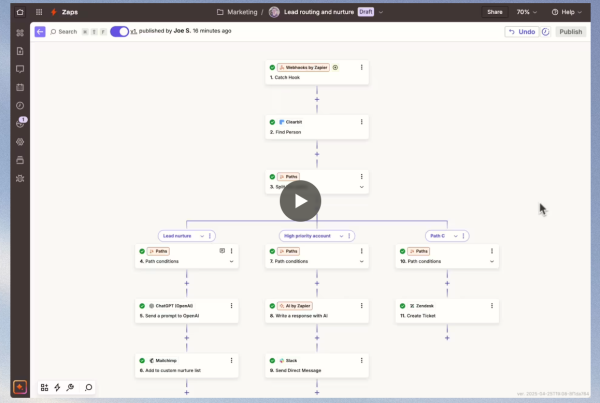
Task: Open the Path C dropdown
Action: 456,236
